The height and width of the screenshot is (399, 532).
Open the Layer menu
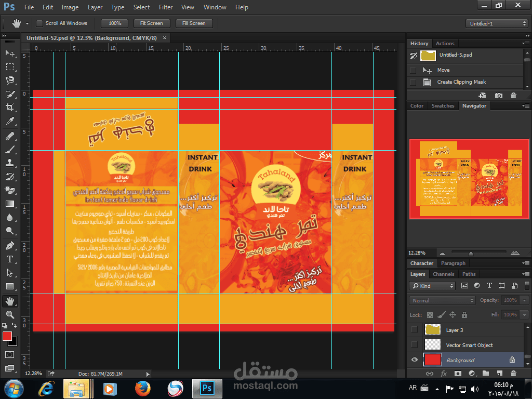(95, 7)
